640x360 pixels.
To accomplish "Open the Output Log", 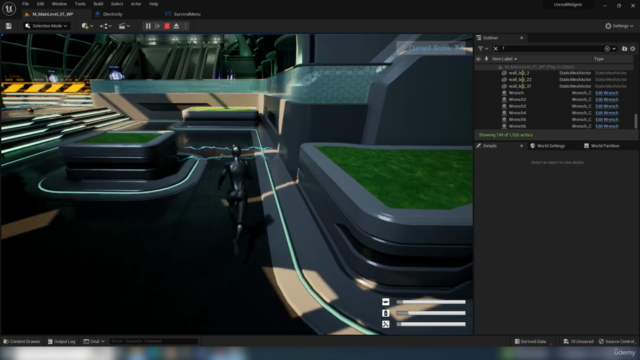I will coord(62,342).
